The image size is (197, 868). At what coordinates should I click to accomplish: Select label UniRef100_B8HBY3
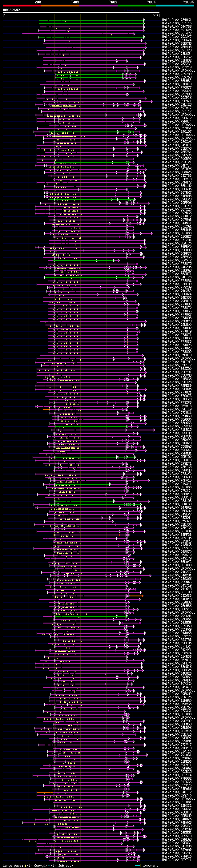[177, 494]
